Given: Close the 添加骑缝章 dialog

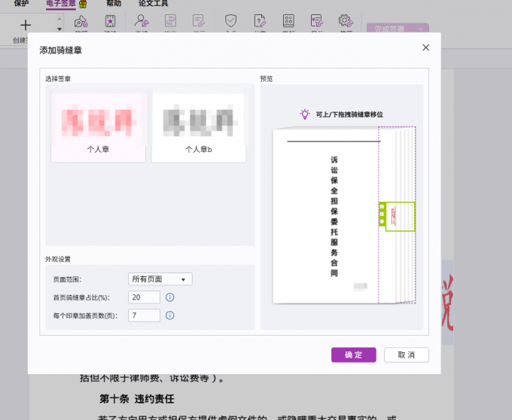Looking at the screenshot, I should coord(426,47).
